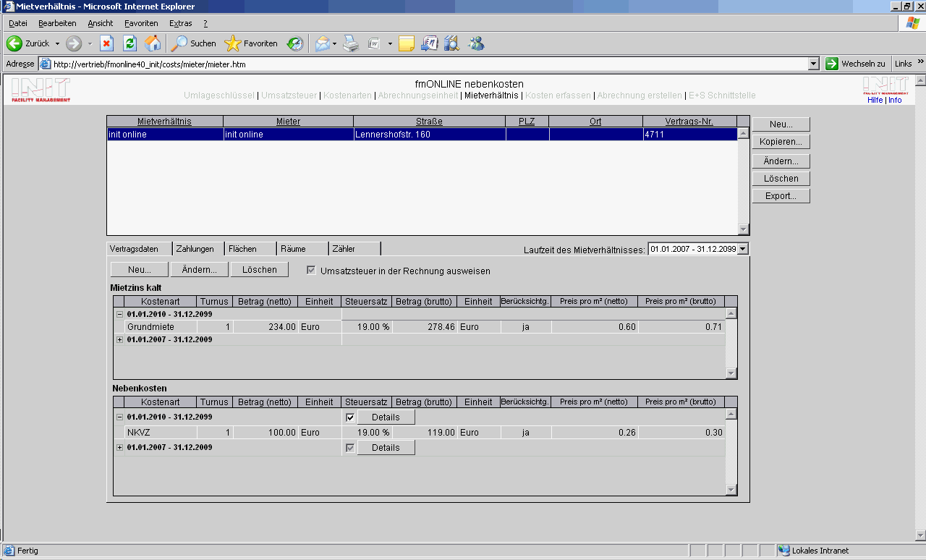Screen dimensions: 926x560
Task: Open the Bearbeiten menu
Action: pos(57,23)
